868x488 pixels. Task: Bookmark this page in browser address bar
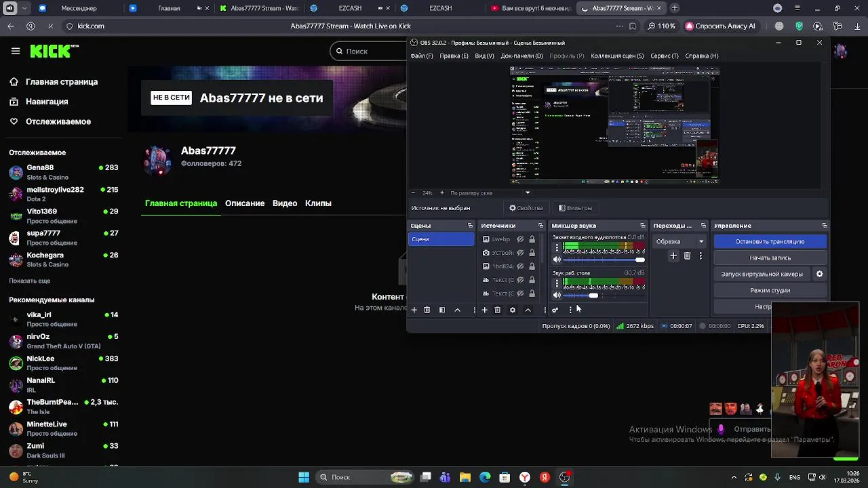tap(632, 26)
